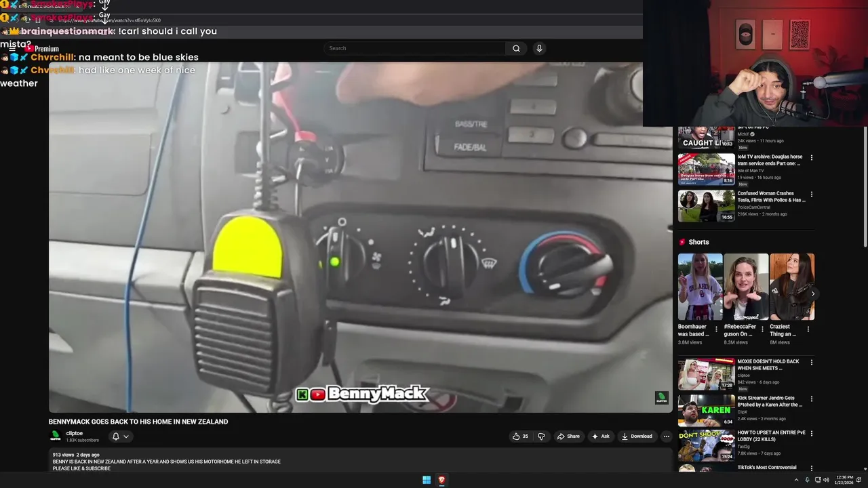Dislike the video with thumbs down
The width and height of the screenshot is (868, 488).
541,436
